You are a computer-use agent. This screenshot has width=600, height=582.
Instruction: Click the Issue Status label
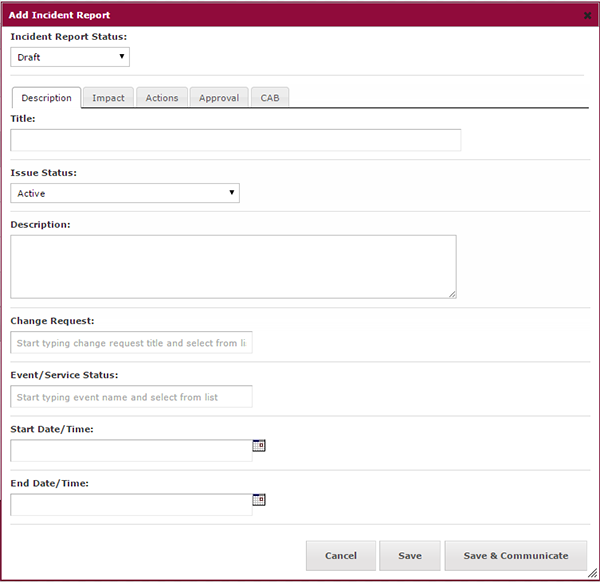coord(44,173)
